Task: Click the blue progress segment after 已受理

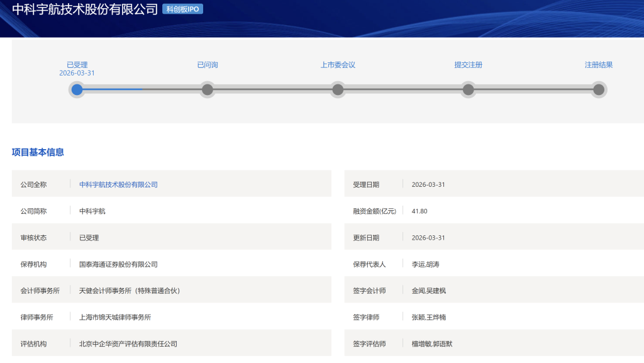Action: [x=113, y=90]
